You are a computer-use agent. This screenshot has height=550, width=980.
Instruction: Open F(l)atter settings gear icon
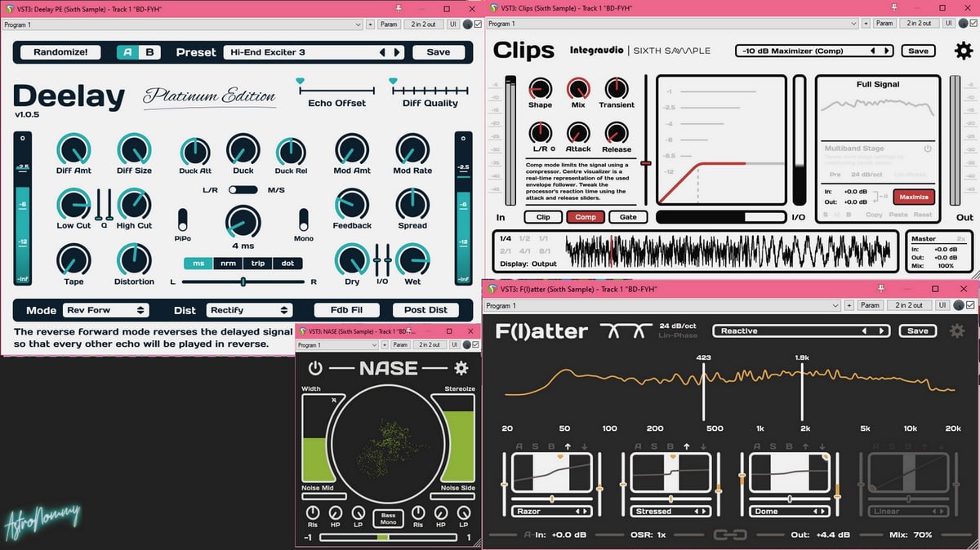[x=957, y=331]
